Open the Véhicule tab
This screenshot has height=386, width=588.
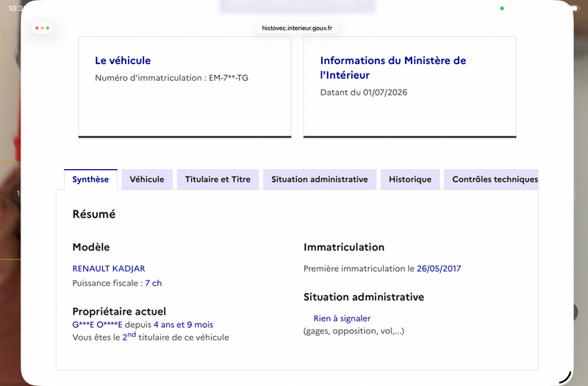pos(146,179)
